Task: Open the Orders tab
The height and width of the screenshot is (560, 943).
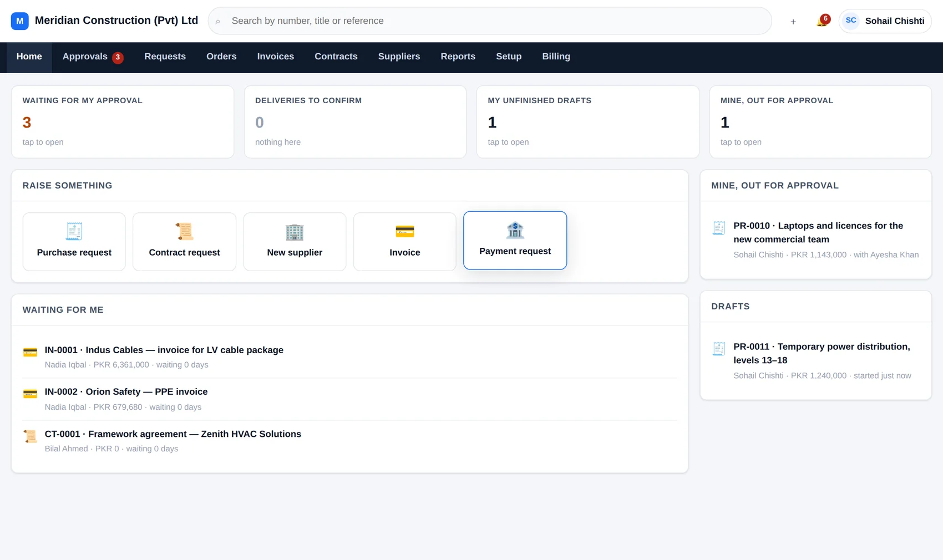Action: click(x=221, y=57)
